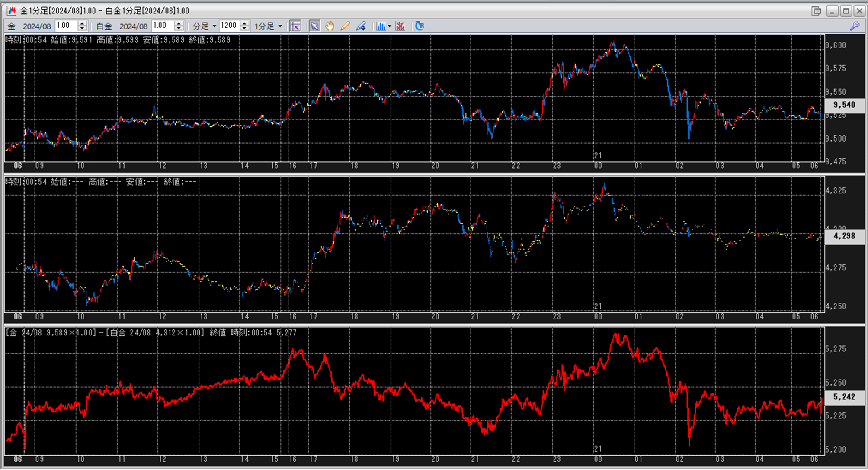The height and width of the screenshot is (470, 868).
Task: Select the orange pencil drawing tool
Action: (x=345, y=26)
